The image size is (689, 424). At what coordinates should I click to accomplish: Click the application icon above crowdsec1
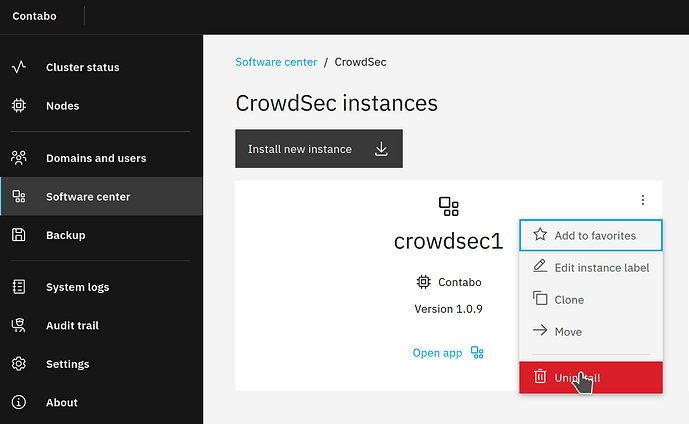(449, 207)
